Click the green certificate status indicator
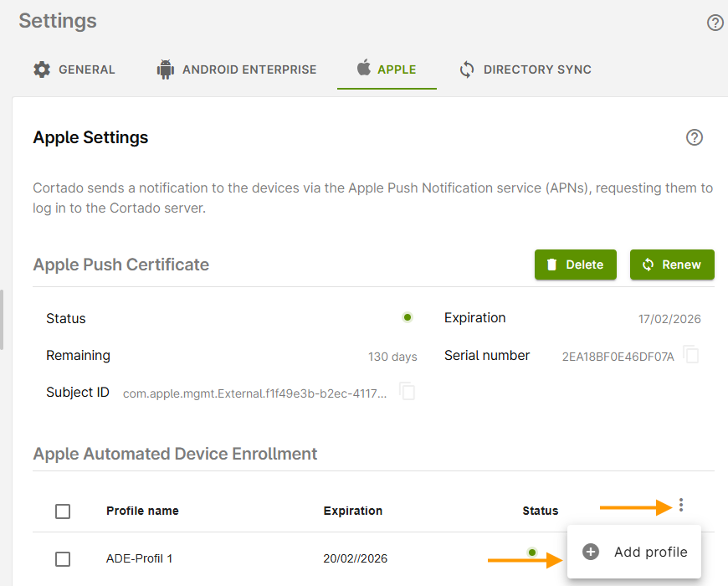 click(408, 317)
